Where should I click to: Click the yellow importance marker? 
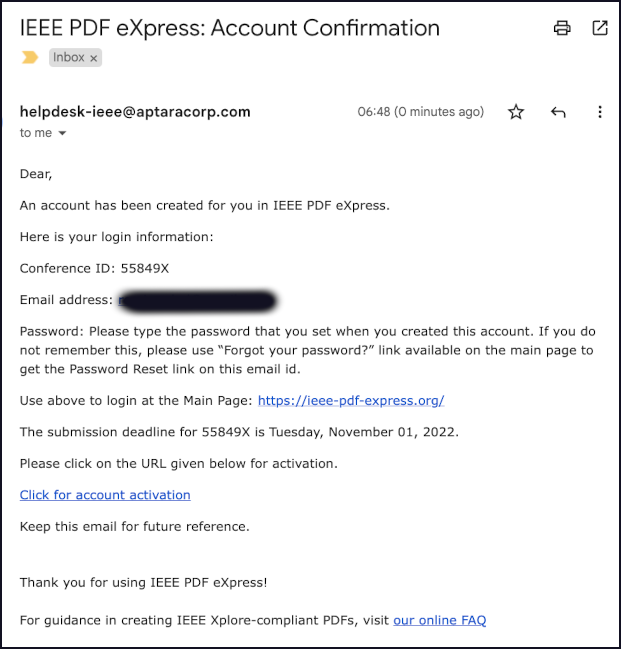pos(30,58)
